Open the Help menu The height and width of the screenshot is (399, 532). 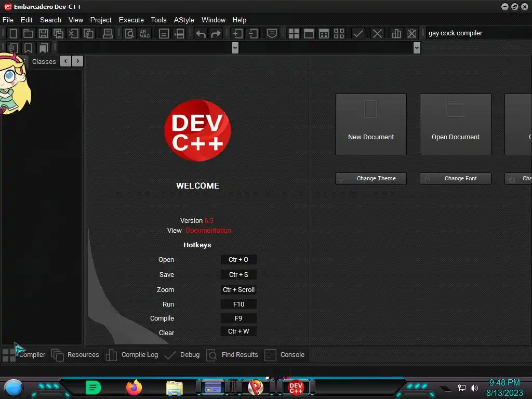pyautogui.click(x=240, y=20)
